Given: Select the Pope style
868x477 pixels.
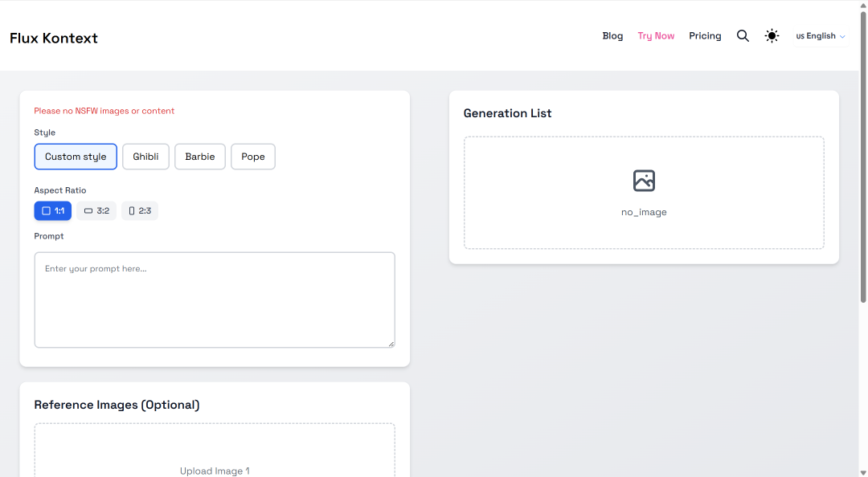Looking at the screenshot, I should pyautogui.click(x=253, y=157).
